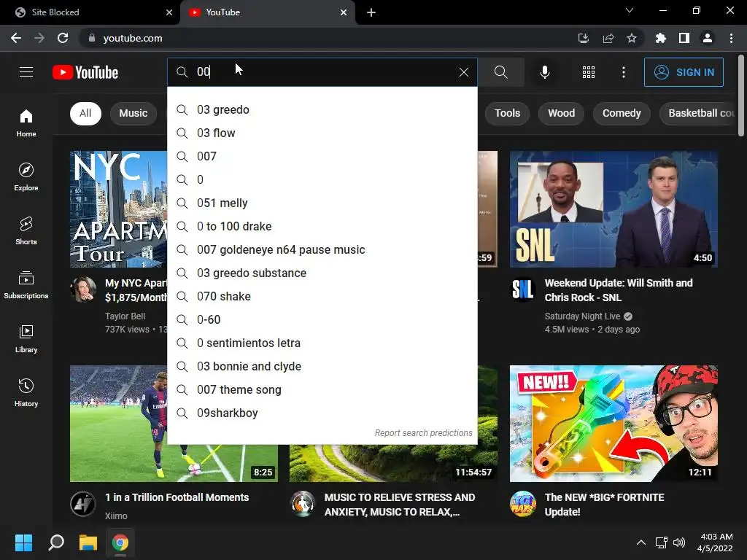The height and width of the screenshot is (560, 747).
Task: Click the Taylor Bell channel avatar
Action: [x=83, y=289]
